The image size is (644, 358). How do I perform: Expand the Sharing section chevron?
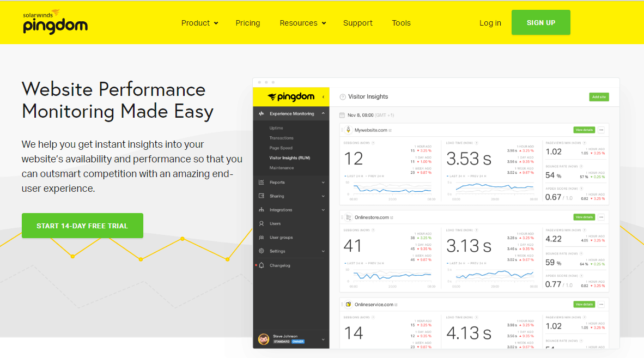(x=323, y=196)
